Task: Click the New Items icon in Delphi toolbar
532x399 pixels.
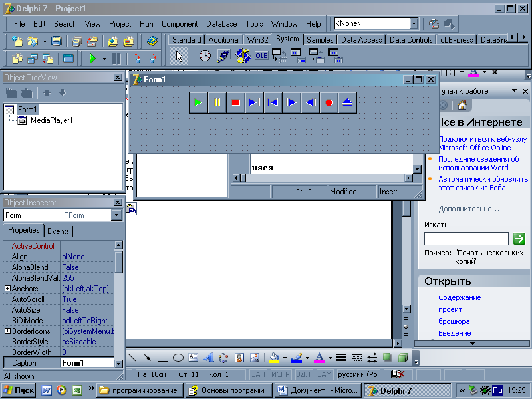Action: point(17,41)
